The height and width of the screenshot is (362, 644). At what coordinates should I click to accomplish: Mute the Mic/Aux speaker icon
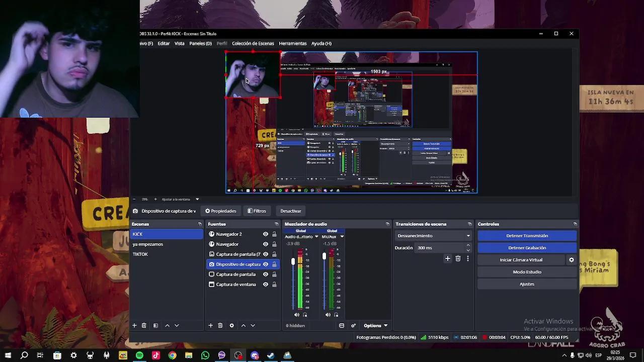[x=328, y=314]
